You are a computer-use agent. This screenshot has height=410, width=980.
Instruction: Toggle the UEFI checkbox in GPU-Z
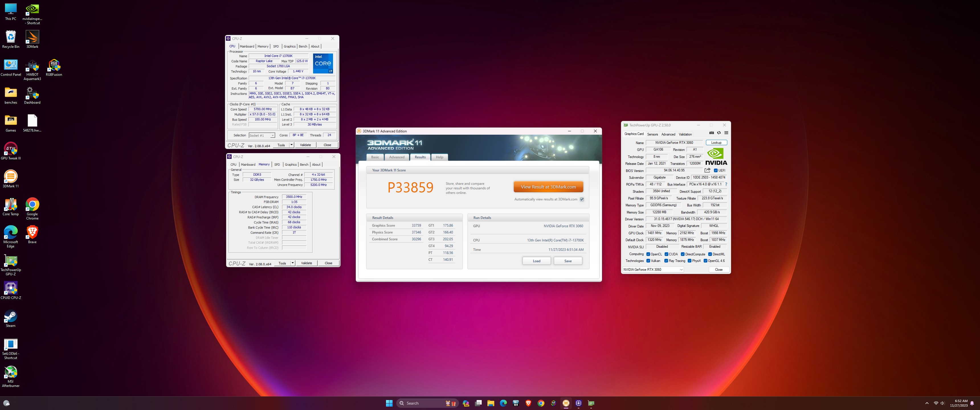click(716, 170)
